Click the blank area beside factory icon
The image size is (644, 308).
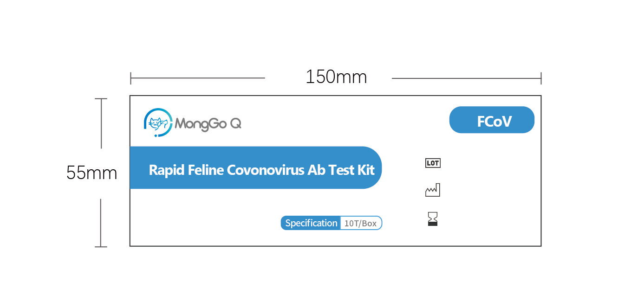pos(488,190)
